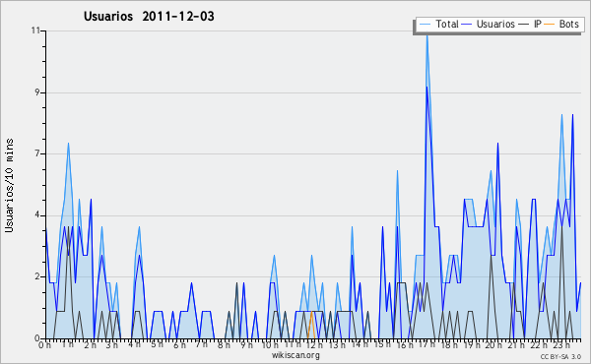591x364 pixels.
Task: Click the 'Total' legend entry
Action: pos(447,24)
